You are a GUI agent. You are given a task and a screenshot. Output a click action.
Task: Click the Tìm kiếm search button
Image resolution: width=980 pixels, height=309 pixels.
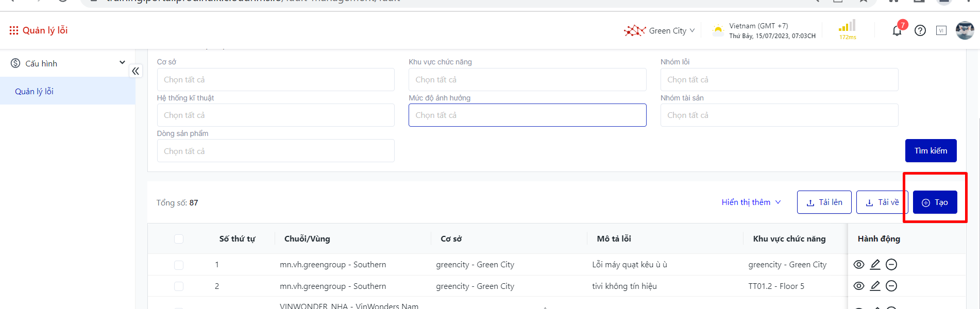coord(931,151)
